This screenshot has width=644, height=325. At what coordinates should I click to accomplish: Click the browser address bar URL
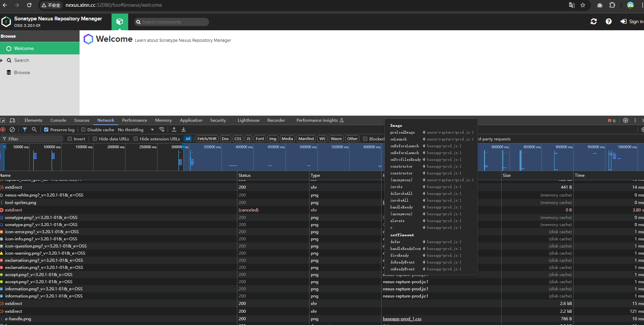tap(114, 5)
